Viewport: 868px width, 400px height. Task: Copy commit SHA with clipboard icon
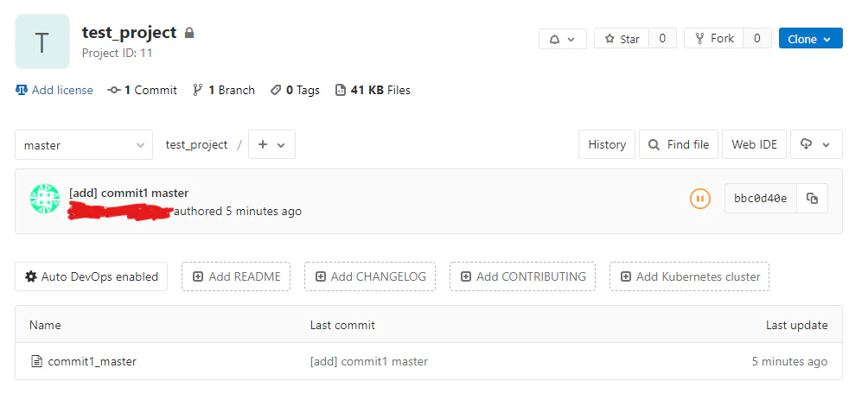tap(812, 198)
